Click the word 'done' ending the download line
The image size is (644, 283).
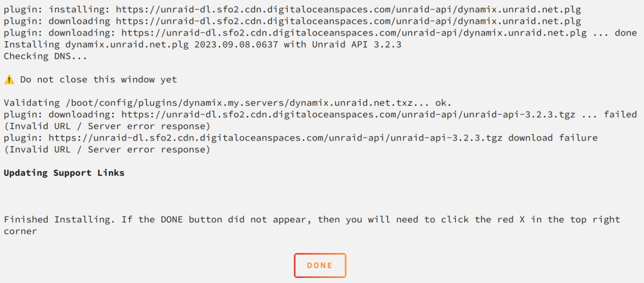click(x=625, y=33)
